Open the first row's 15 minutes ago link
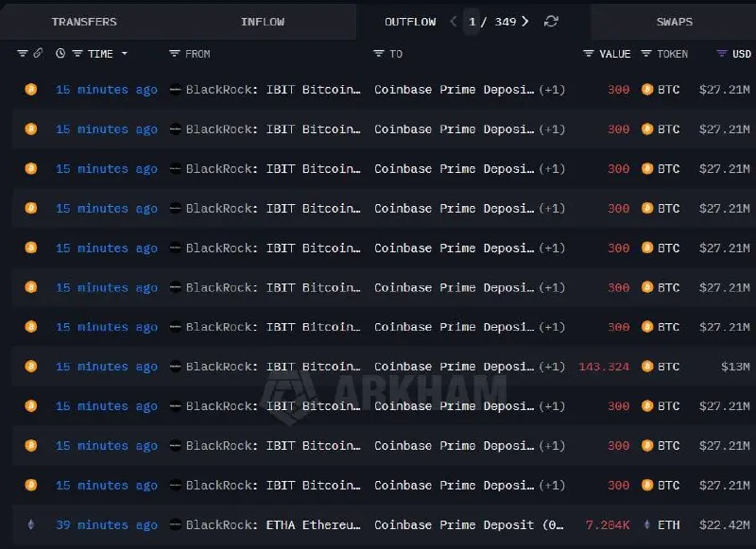Image resolution: width=756 pixels, height=549 pixels. point(107,90)
